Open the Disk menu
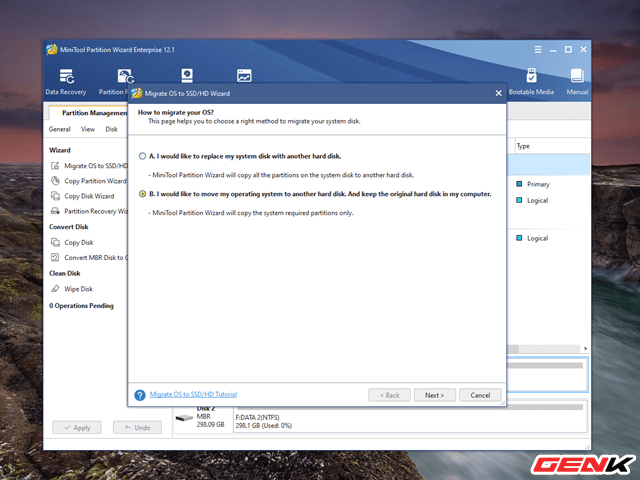640x480 pixels. click(x=111, y=129)
